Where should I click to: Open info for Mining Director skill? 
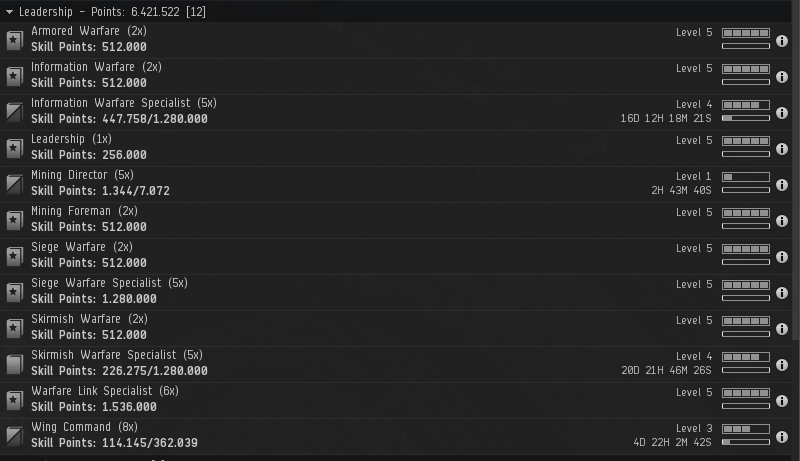point(781,184)
